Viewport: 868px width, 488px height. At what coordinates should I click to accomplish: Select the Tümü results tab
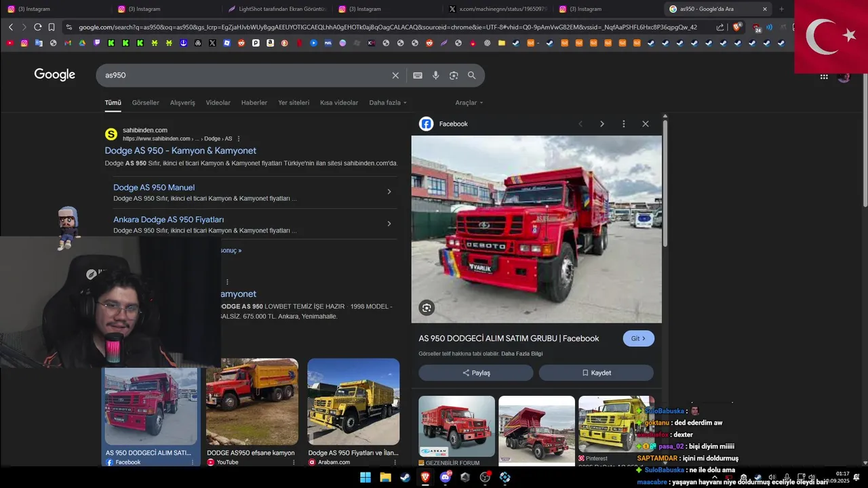point(113,103)
